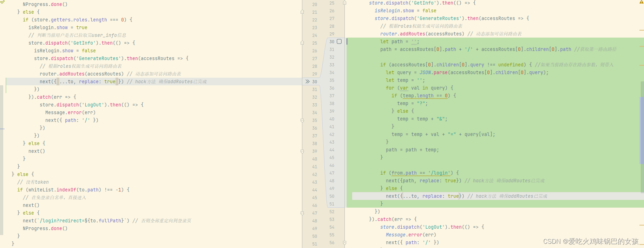Click 'isRelogin.show = true' in left pane

pos(58,27)
